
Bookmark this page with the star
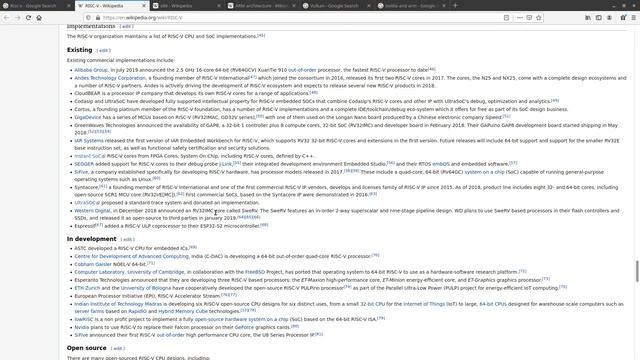(x=539, y=18)
